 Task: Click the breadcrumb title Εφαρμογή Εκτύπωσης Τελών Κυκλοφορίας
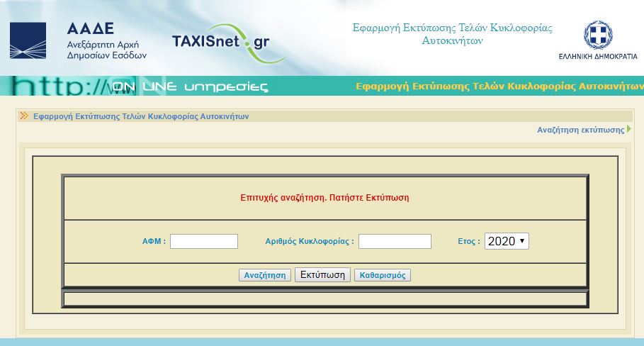[141, 116]
